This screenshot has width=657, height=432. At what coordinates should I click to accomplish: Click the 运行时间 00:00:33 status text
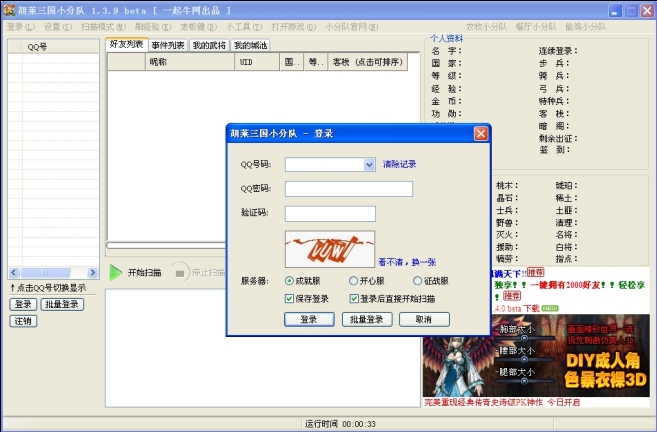point(340,424)
